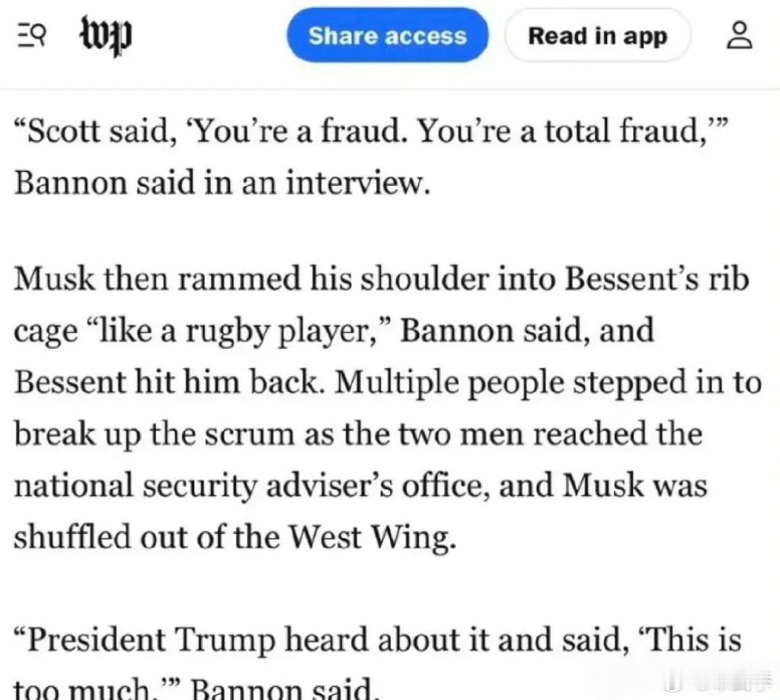Click the line beginning "Musk then rammed"
The image size is (780, 700).
click(x=382, y=279)
